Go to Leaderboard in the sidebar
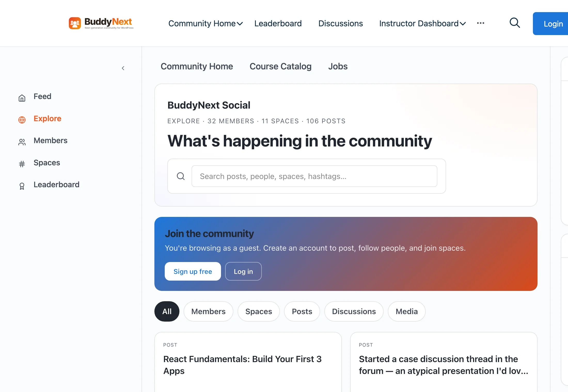The image size is (568, 392). (57, 185)
